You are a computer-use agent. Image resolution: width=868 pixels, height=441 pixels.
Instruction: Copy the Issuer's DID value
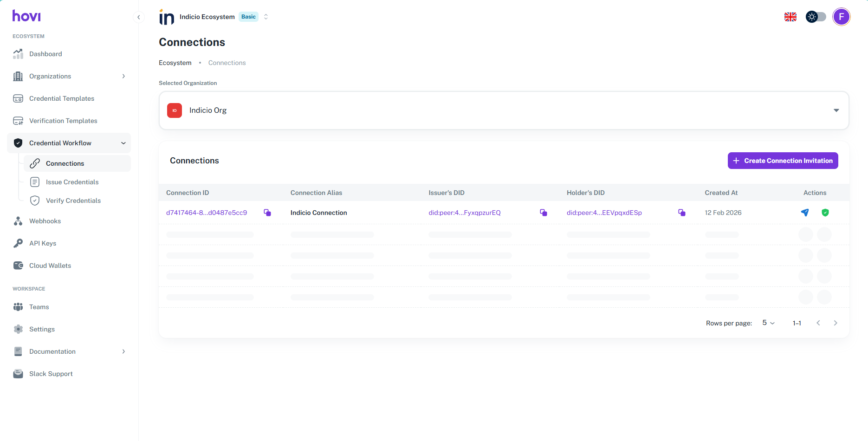point(543,213)
